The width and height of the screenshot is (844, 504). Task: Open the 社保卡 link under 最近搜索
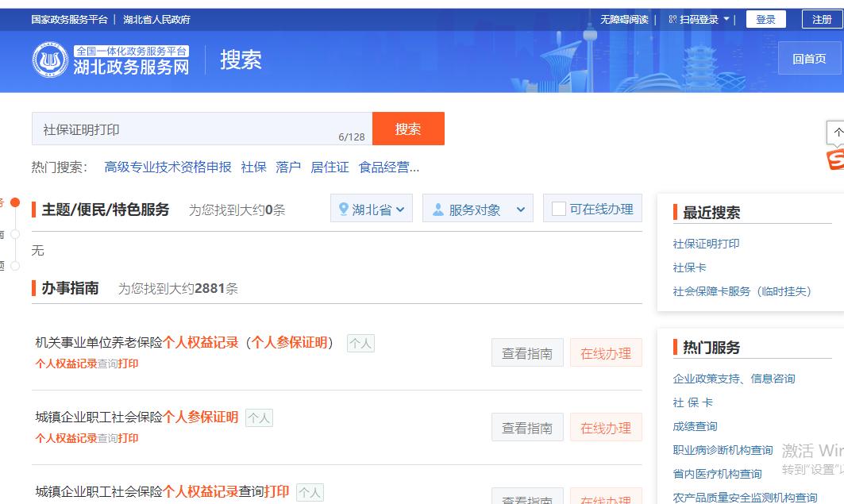pos(688,267)
